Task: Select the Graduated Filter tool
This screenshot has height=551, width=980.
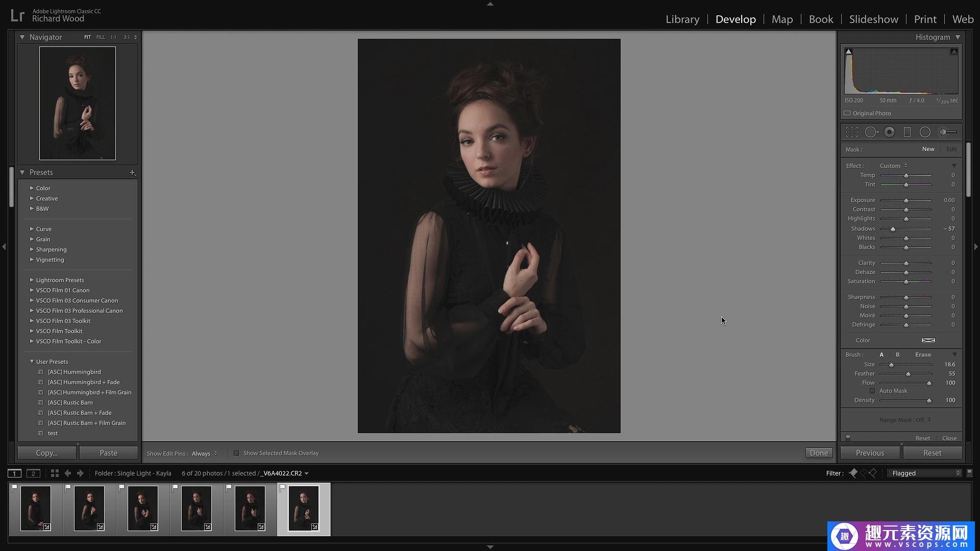Action: coord(907,132)
